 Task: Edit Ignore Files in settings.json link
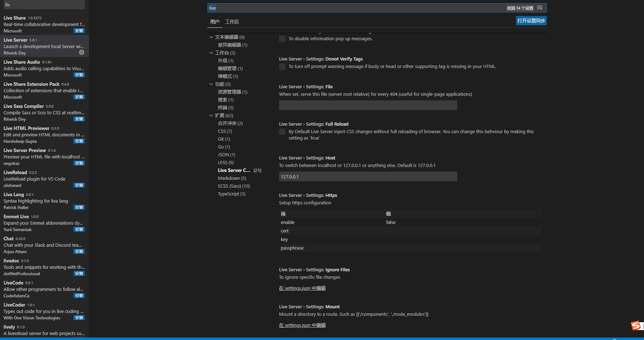pos(302,288)
